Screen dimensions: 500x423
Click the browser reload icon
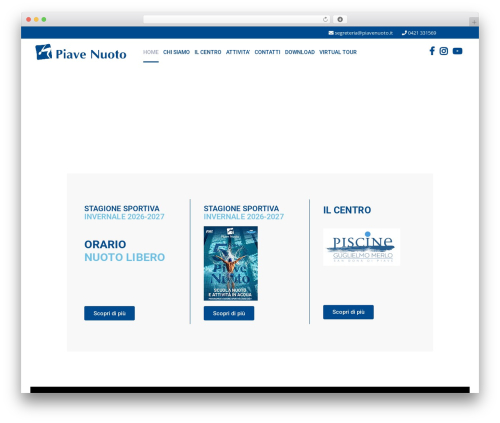(325, 19)
